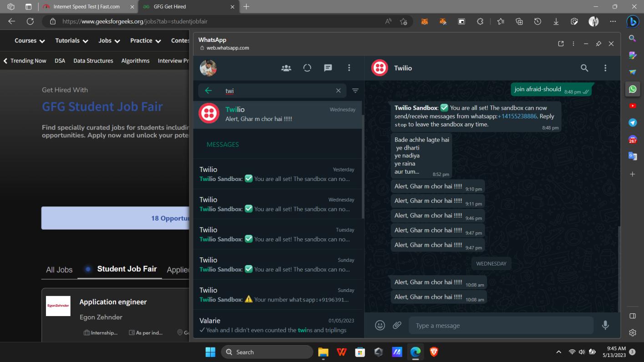Open the WhatsApp sidebar panel more options
This screenshot has height=362, width=644.
tap(573, 44)
